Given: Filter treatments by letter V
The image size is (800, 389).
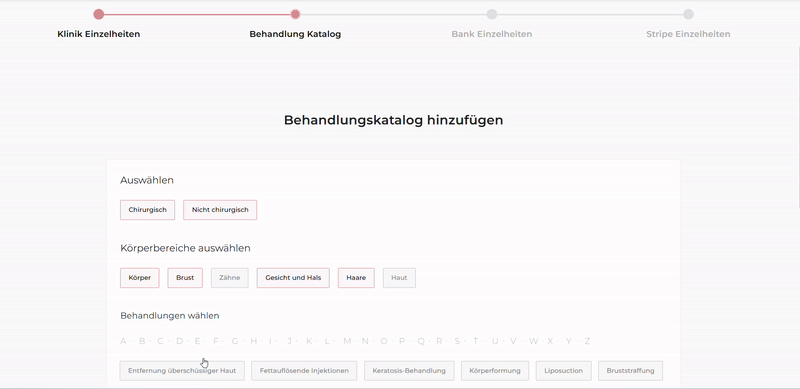Looking at the screenshot, I should point(513,341).
